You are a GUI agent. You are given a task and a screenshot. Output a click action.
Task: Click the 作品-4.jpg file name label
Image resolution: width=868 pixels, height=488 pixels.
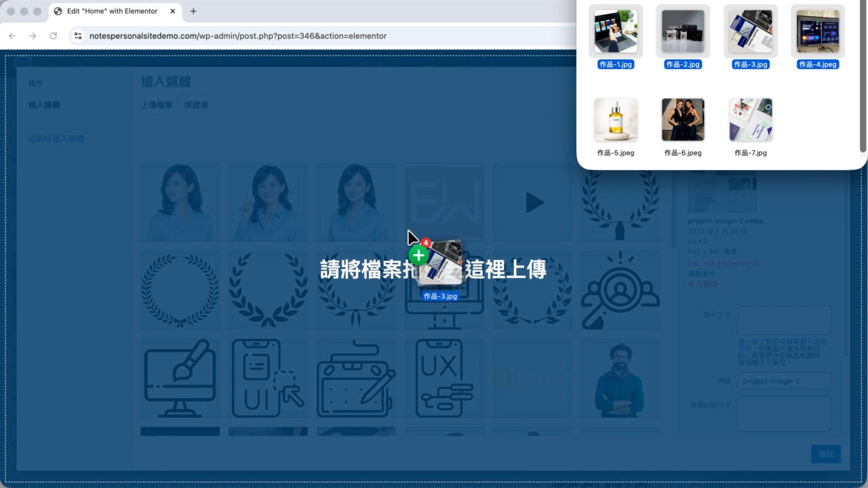[818, 64]
